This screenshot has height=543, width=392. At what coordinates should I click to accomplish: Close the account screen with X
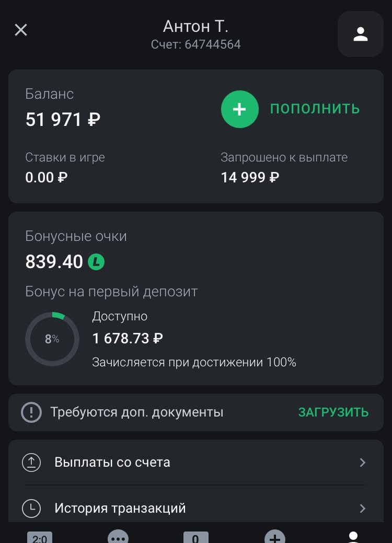tap(21, 30)
